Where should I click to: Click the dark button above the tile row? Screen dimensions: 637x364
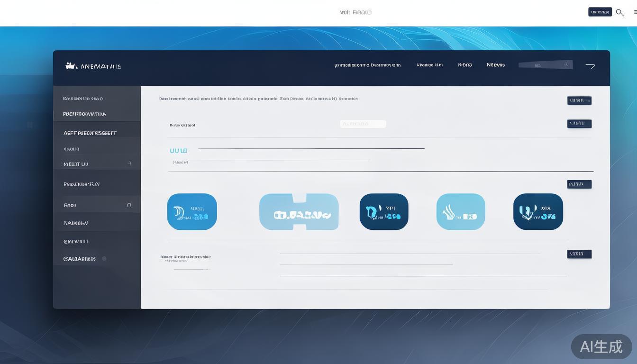pos(579,184)
